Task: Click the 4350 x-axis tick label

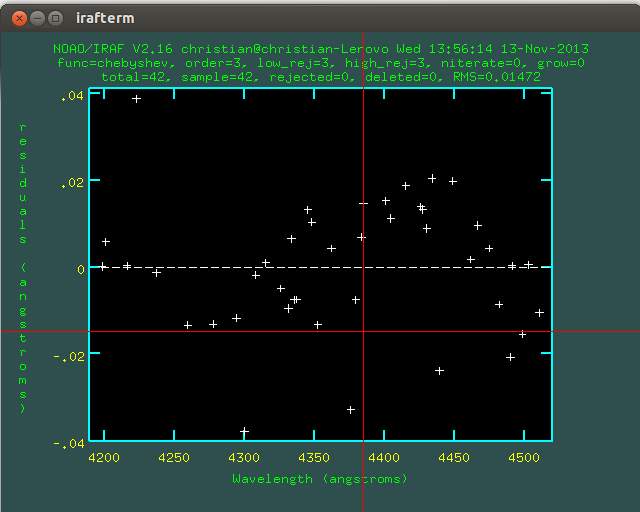Action: click(314, 457)
